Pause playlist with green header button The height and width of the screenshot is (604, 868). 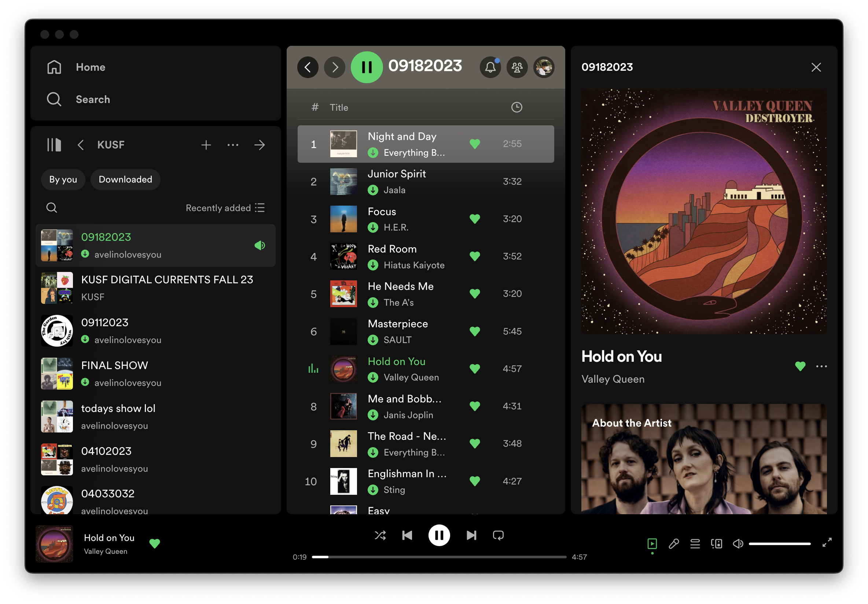pyautogui.click(x=367, y=67)
